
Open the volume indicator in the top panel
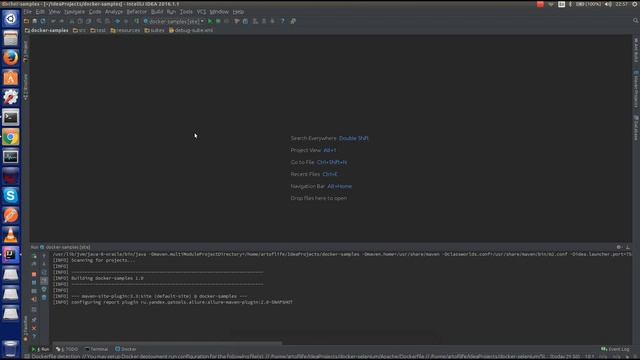click(x=608, y=4)
